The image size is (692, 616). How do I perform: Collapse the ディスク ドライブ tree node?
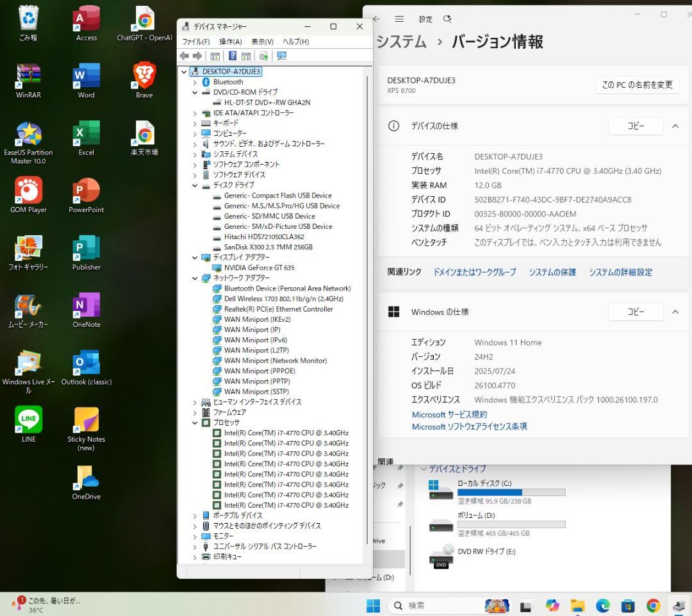(195, 185)
